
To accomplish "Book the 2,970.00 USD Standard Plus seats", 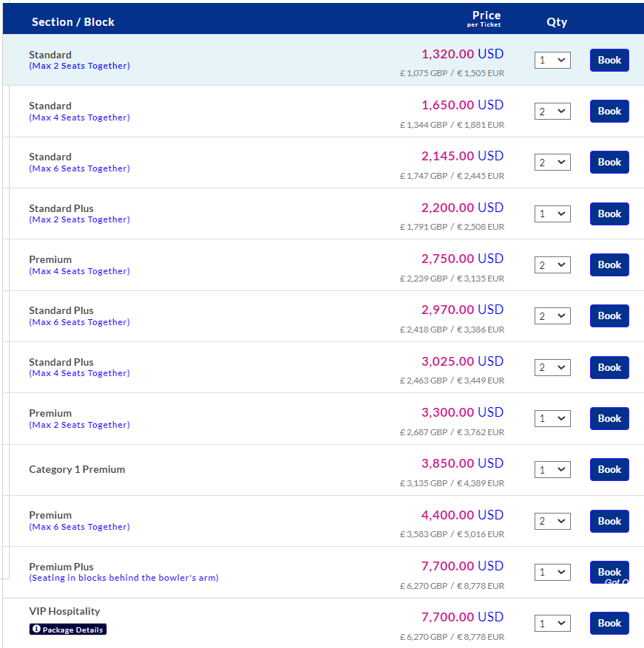I will [609, 316].
